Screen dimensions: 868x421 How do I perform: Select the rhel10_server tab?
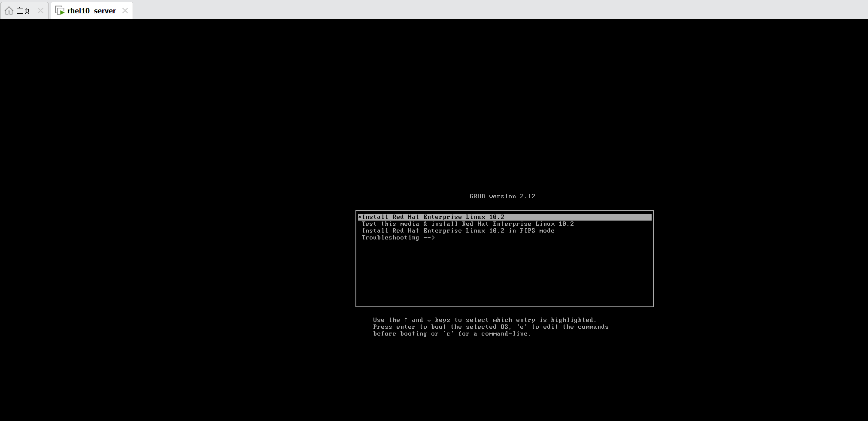tap(91, 10)
